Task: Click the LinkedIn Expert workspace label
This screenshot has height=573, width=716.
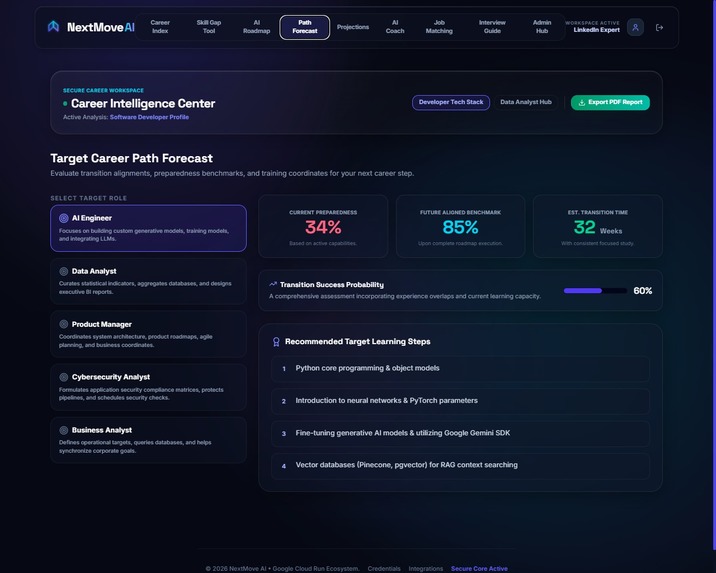Action: point(596,30)
